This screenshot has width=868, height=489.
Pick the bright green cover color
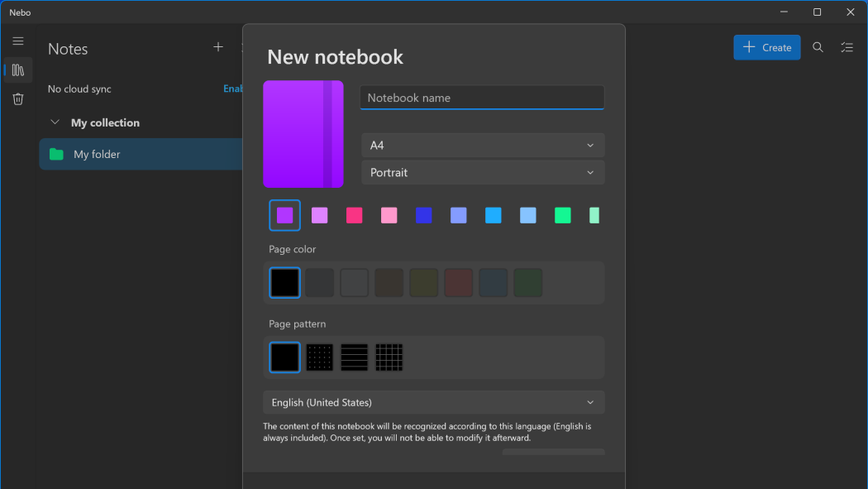coord(563,215)
